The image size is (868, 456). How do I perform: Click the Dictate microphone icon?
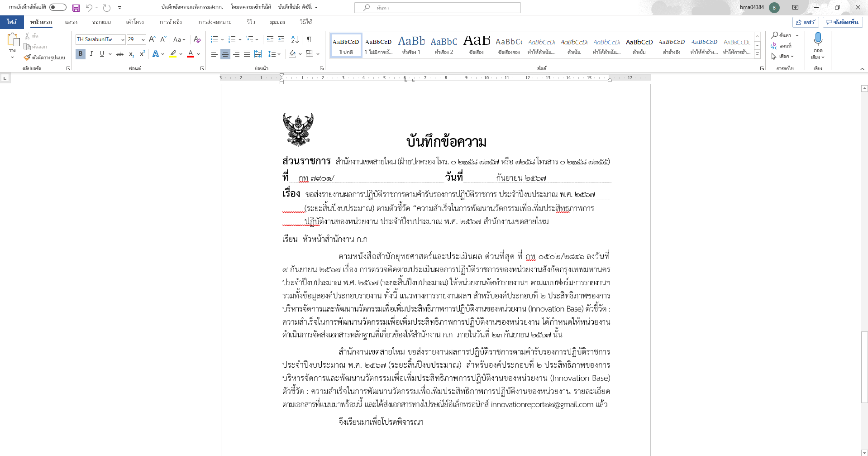pos(817,39)
